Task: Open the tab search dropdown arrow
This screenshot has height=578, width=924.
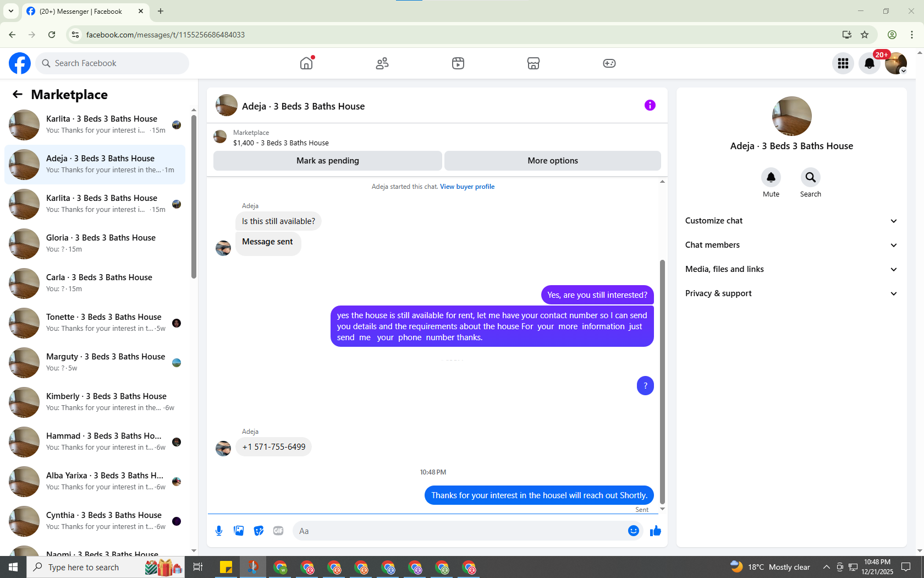Action: [11, 11]
